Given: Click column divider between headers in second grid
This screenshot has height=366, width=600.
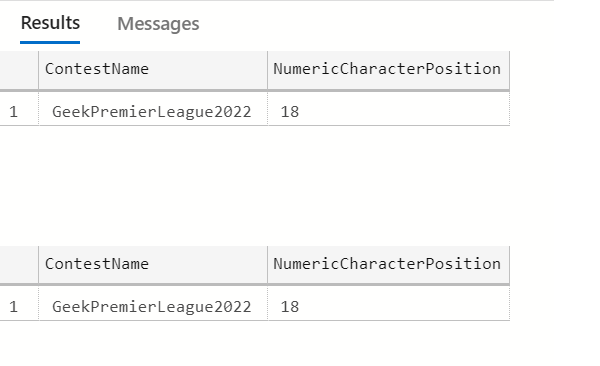Looking at the screenshot, I should coord(267,265).
